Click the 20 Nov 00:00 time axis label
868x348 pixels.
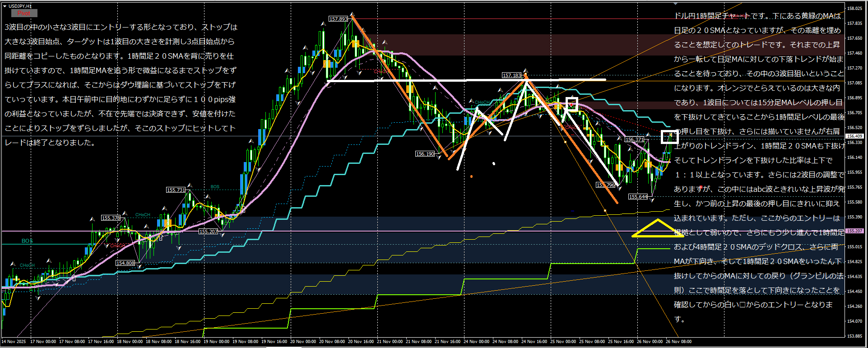pos(303,342)
